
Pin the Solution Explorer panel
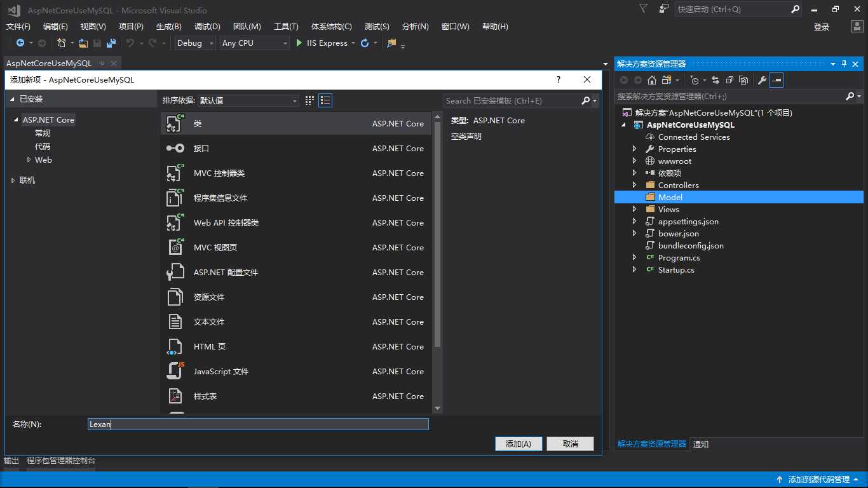point(844,64)
